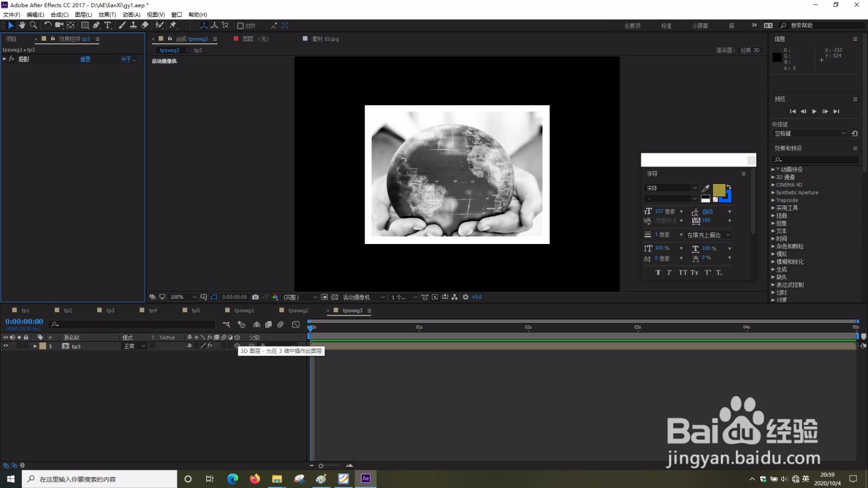This screenshot has width=868, height=488.
Task: Select the Unified Camera tool
Action: point(59,25)
